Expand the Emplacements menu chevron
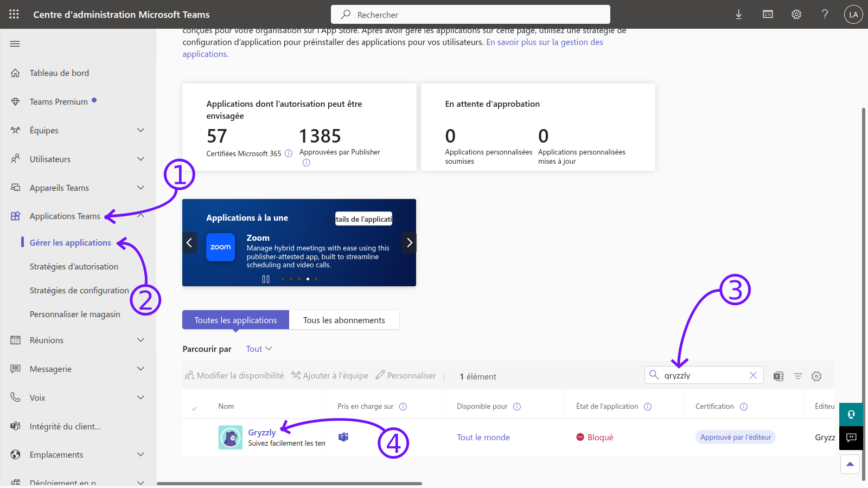This screenshot has width=868, height=488. [141, 454]
